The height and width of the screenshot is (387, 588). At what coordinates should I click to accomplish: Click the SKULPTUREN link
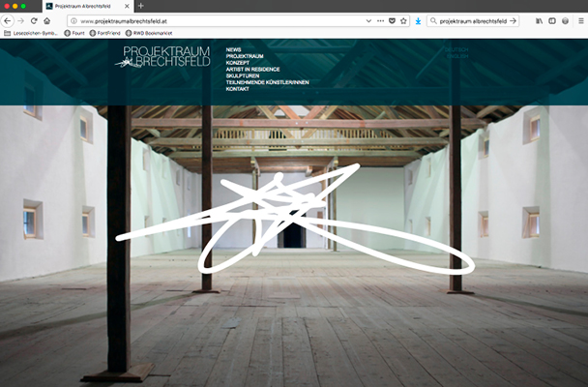pos(242,75)
